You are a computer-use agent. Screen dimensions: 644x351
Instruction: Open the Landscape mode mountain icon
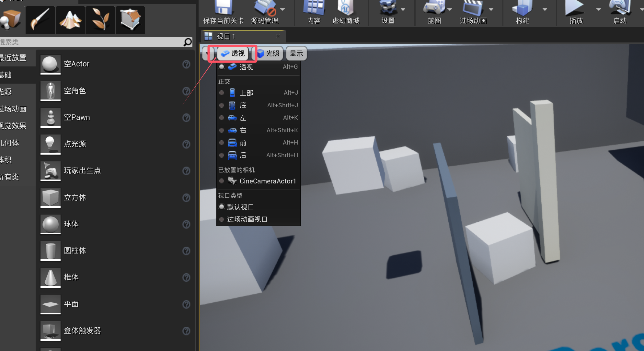70,19
